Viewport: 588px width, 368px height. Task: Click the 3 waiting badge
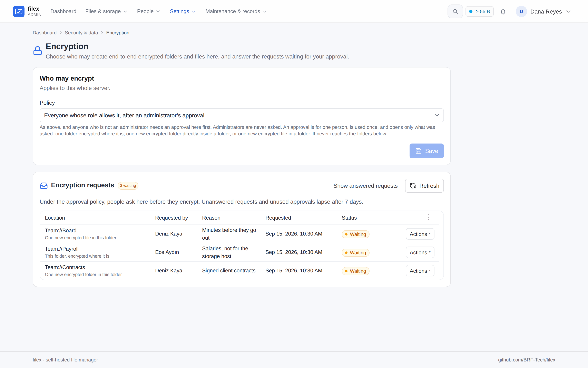128,186
